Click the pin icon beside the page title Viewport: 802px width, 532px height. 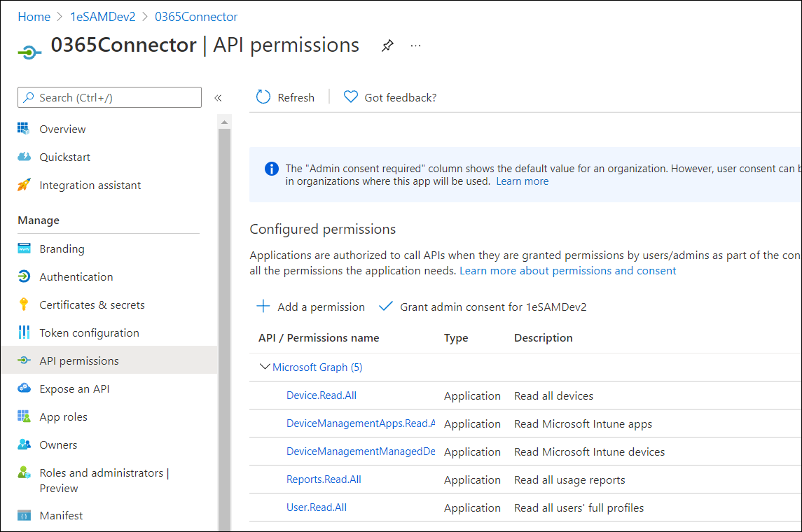(387, 45)
